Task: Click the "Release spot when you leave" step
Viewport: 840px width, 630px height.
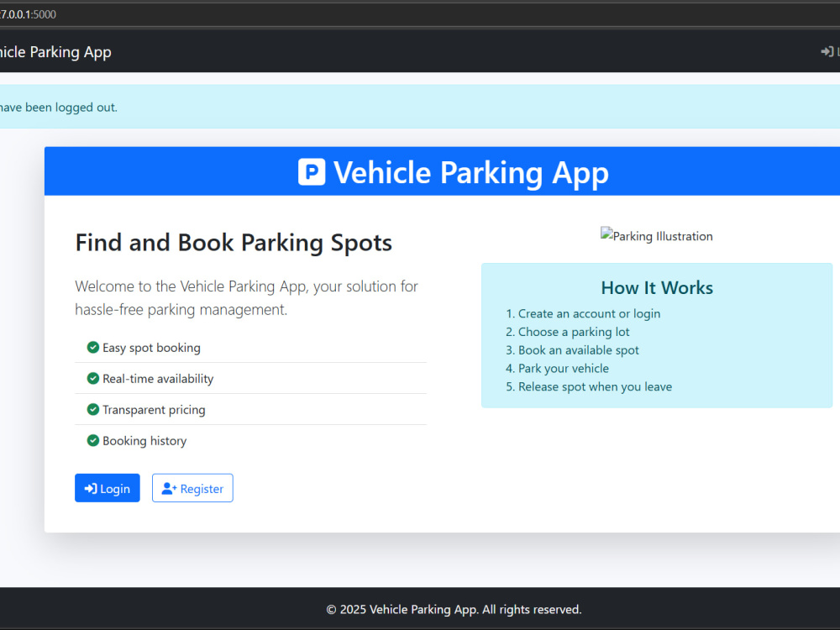Action: pos(595,386)
